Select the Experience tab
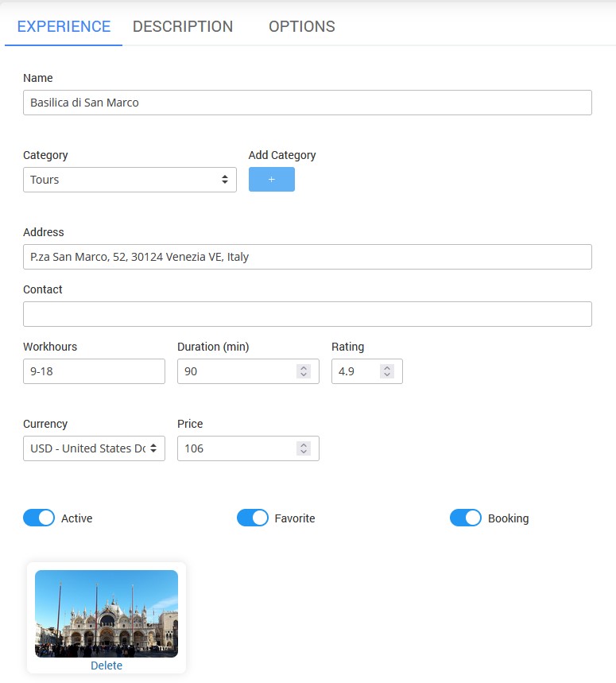The width and height of the screenshot is (616, 683). click(x=64, y=26)
